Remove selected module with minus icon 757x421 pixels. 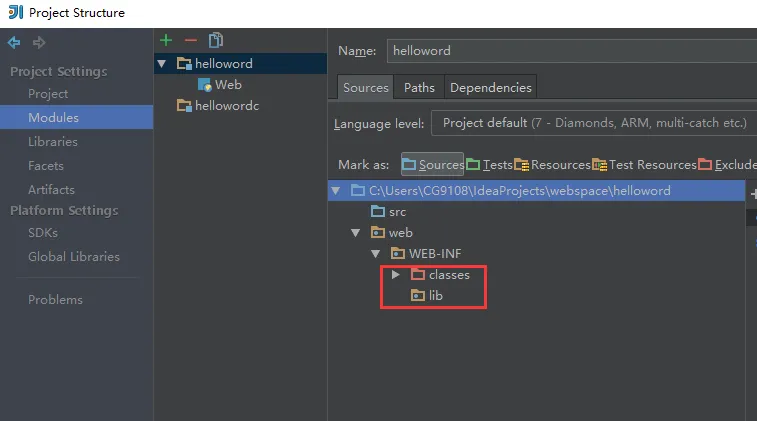tap(191, 40)
